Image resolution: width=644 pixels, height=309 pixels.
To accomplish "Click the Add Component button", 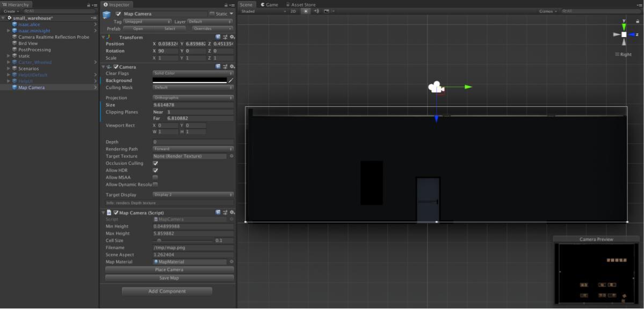I will pyautogui.click(x=167, y=291).
